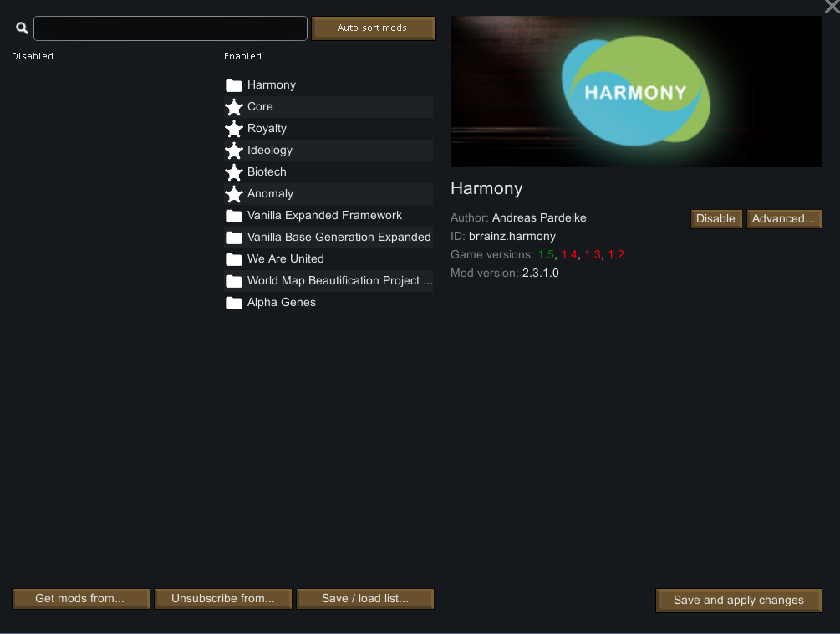Select World Map Beautification Project mod

339,281
